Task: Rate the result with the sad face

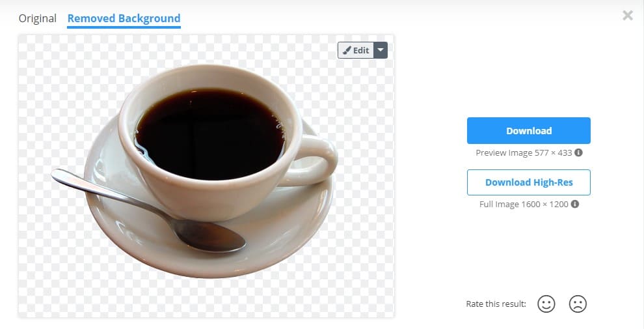Action: click(x=578, y=304)
